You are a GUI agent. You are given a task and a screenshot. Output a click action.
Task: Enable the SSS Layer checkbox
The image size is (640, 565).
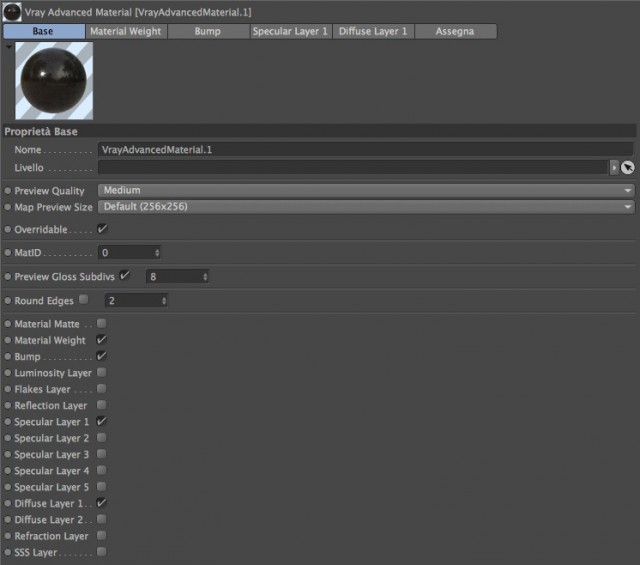pyautogui.click(x=102, y=552)
